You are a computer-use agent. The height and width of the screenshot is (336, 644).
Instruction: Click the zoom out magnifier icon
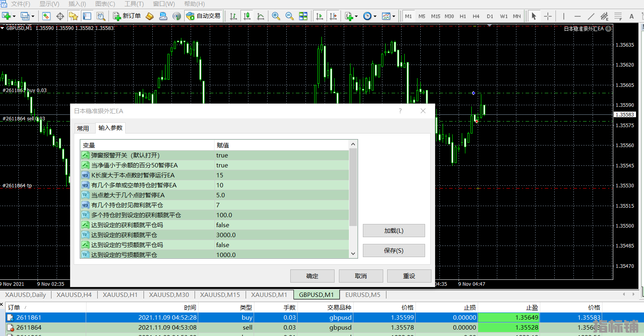click(290, 16)
